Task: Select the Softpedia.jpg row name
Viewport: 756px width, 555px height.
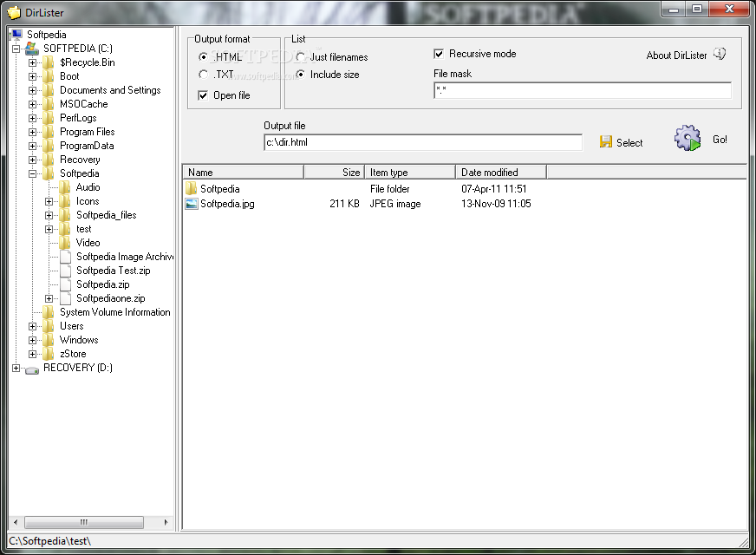Action: pyautogui.click(x=227, y=204)
